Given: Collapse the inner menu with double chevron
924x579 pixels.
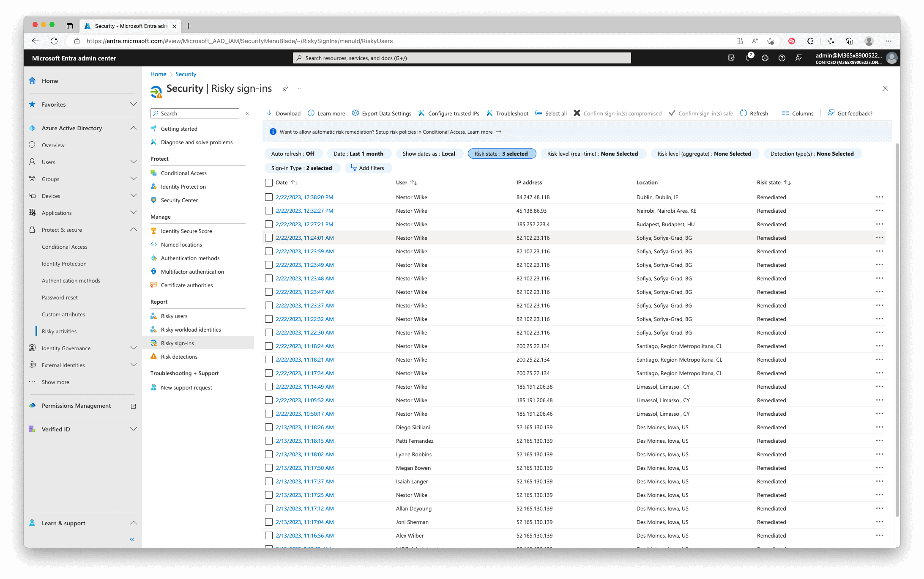Looking at the screenshot, I should tap(247, 113).
